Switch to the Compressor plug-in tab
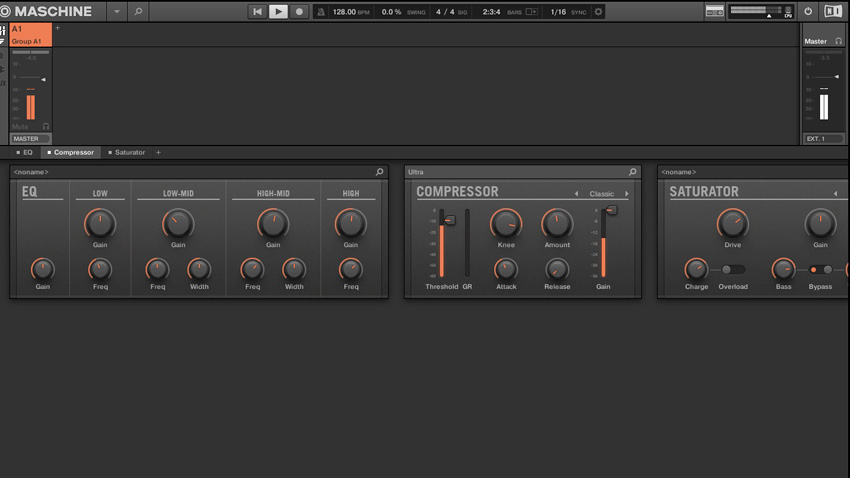Screen dimensions: 850x478 [x=70, y=152]
